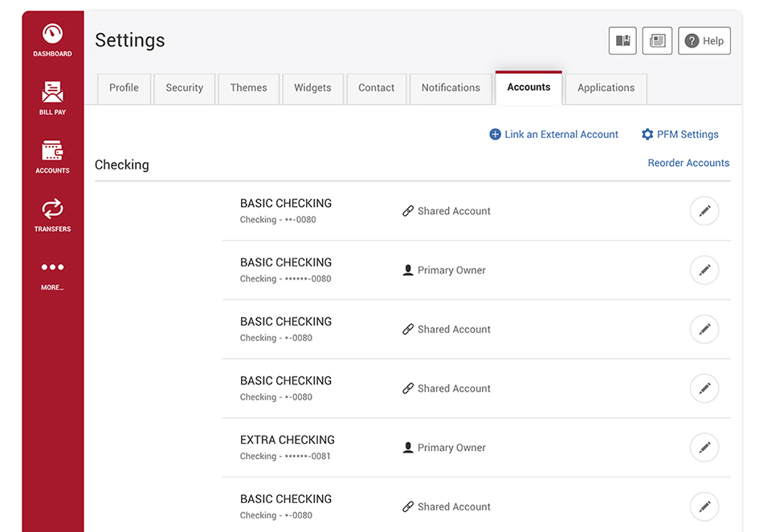
Task: Open the Applications tab
Action: tap(606, 88)
